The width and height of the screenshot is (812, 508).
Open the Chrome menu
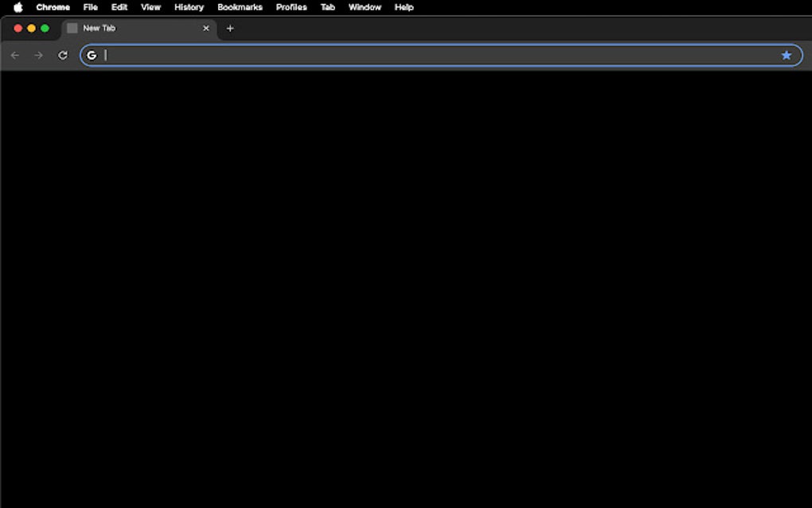click(53, 7)
